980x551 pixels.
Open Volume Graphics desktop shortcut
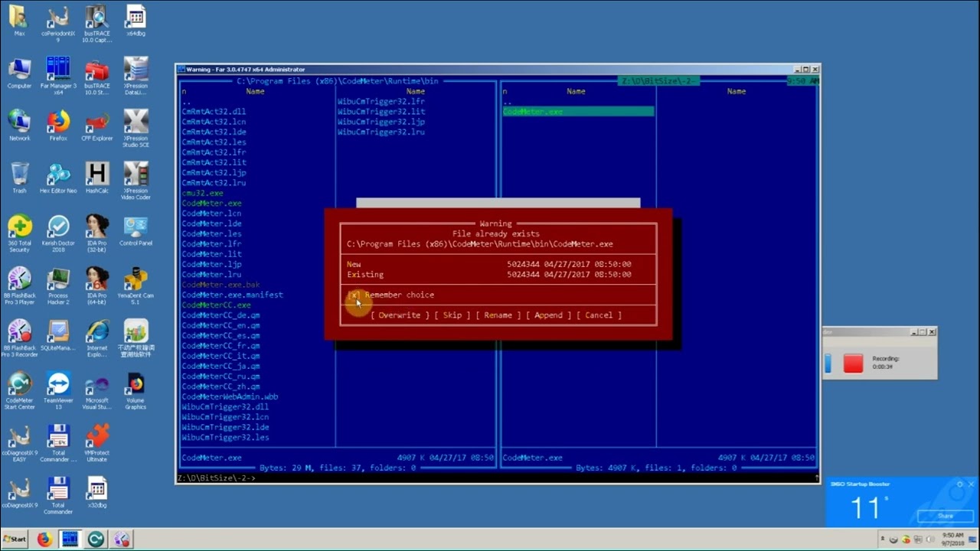pos(136,390)
